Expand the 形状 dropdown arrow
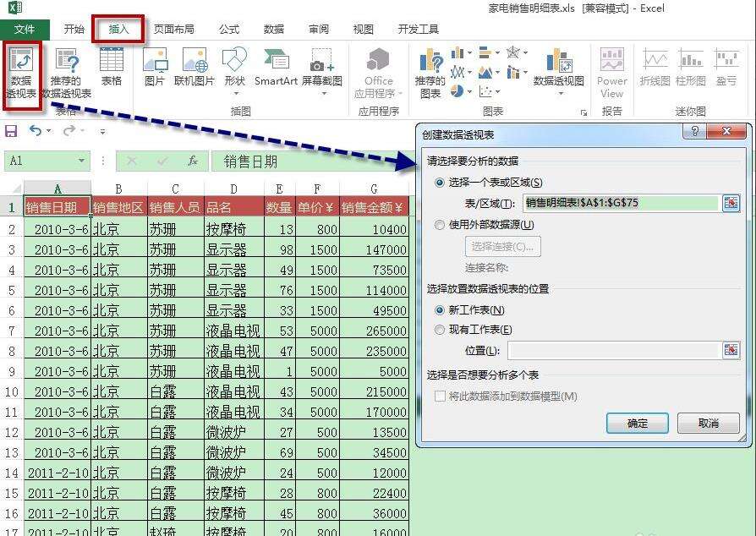Image resolution: width=756 pixels, height=536 pixels. point(236,93)
